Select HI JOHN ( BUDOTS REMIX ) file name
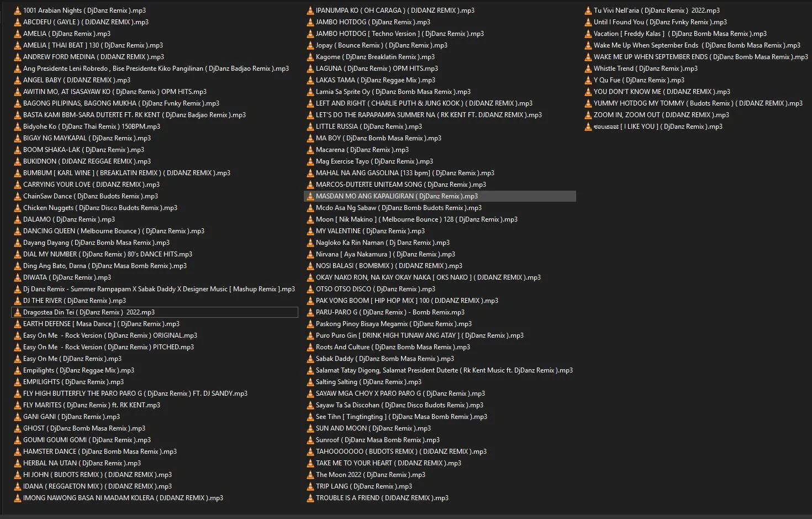The height and width of the screenshot is (519, 812). [x=97, y=475]
